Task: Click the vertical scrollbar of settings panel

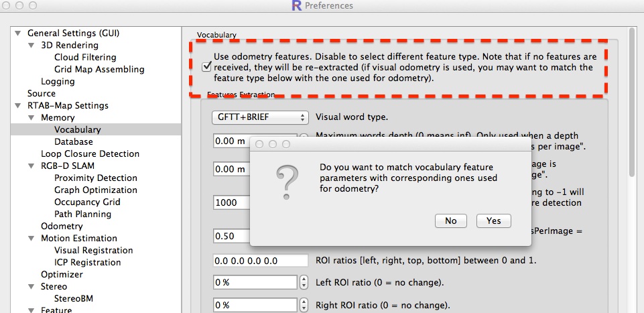Action: click(x=631, y=101)
